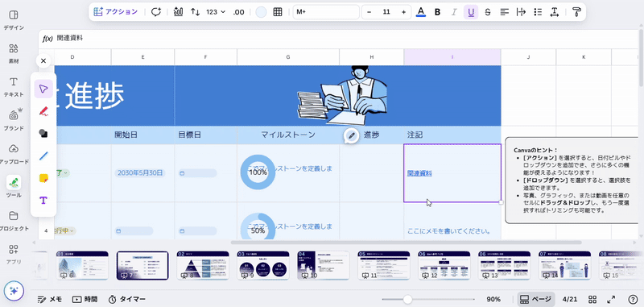Select page thumbnail 02 numbered 8

click(203, 265)
